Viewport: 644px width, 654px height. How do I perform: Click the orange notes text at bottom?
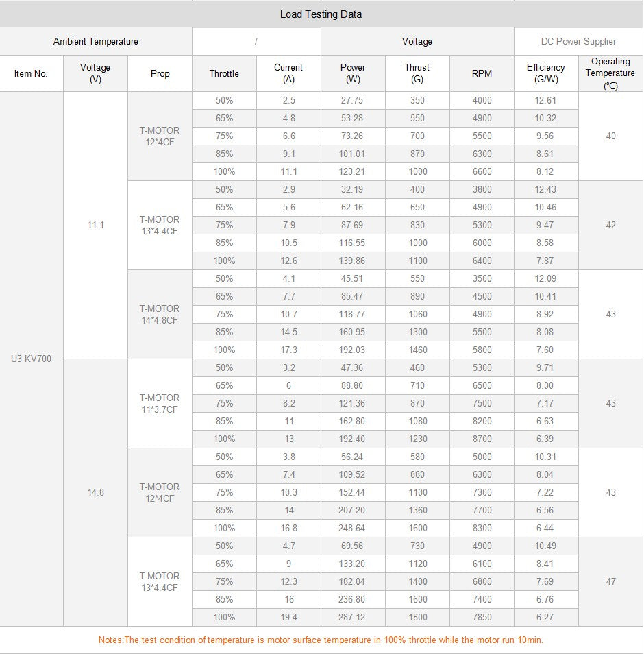pos(321,640)
